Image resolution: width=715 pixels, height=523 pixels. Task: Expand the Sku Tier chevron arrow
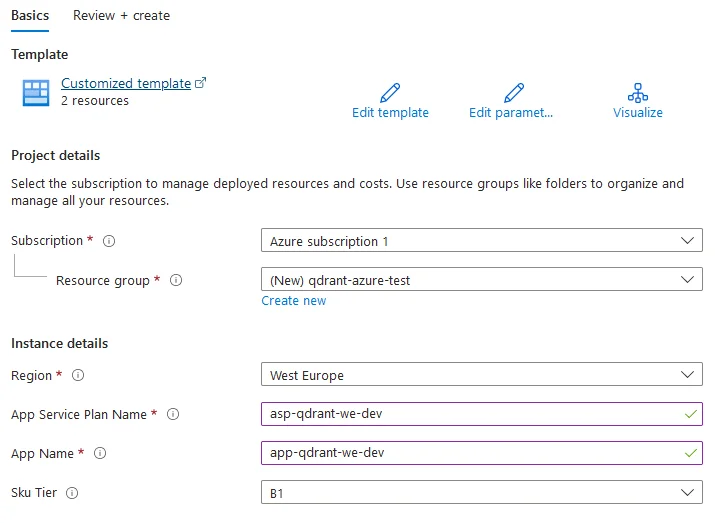click(687, 492)
